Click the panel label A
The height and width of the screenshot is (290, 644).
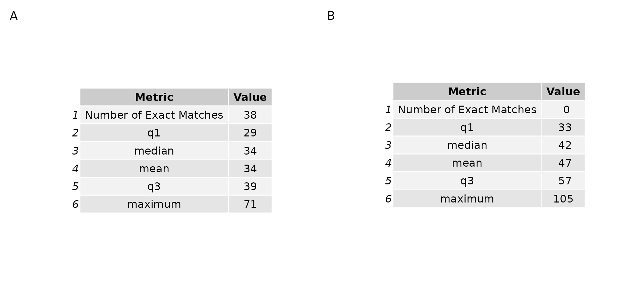click(14, 16)
